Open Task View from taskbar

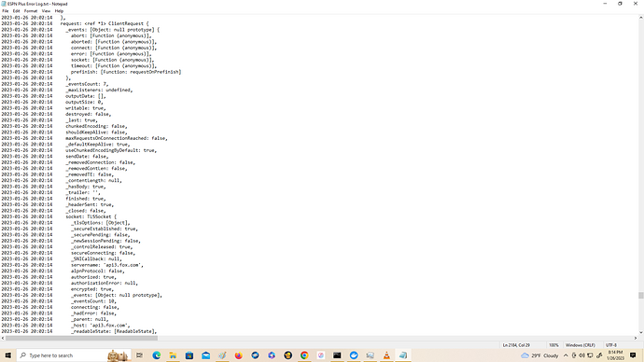pyautogui.click(x=140, y=355)
